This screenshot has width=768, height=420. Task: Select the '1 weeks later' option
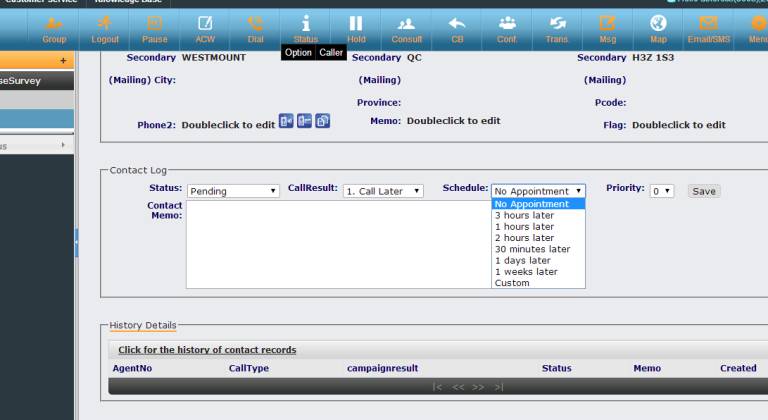coord(526,272)
